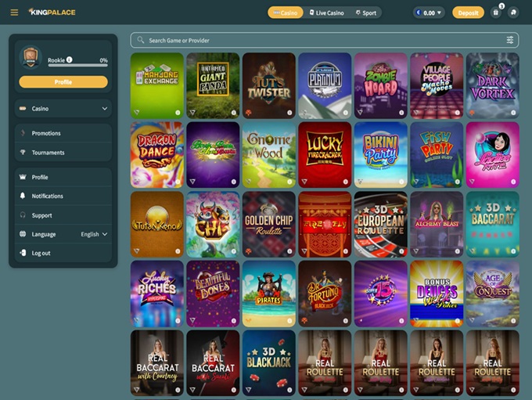Viewport: 532px width, 400px height.
Task: Switch to the Sport tab
Action: pos(366,13)
